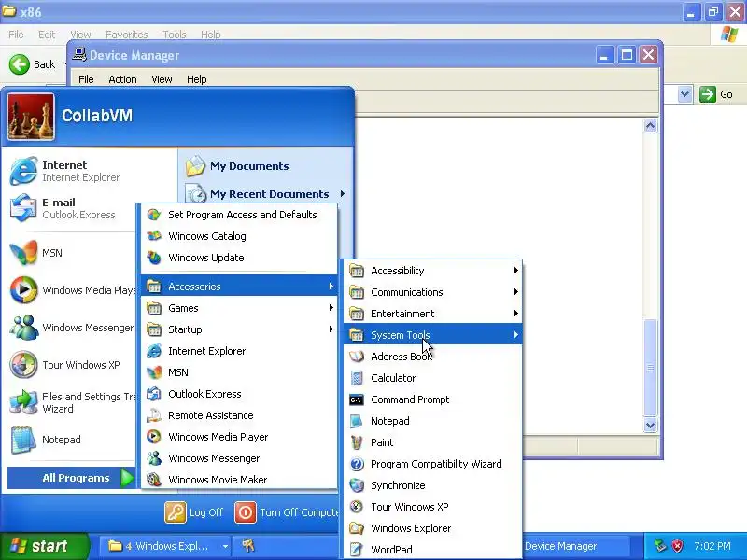Click the clock showing 7:02 PM

click(712, 546)
